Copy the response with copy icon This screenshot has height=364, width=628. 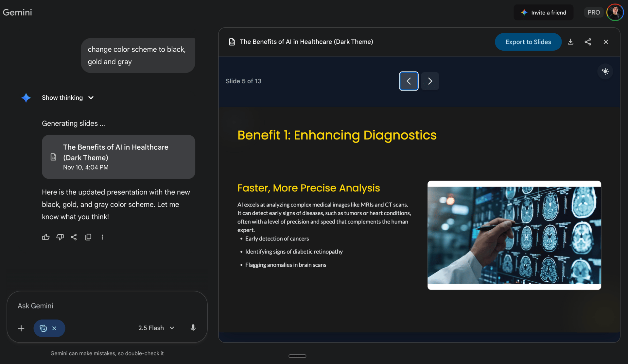(88, 237)
